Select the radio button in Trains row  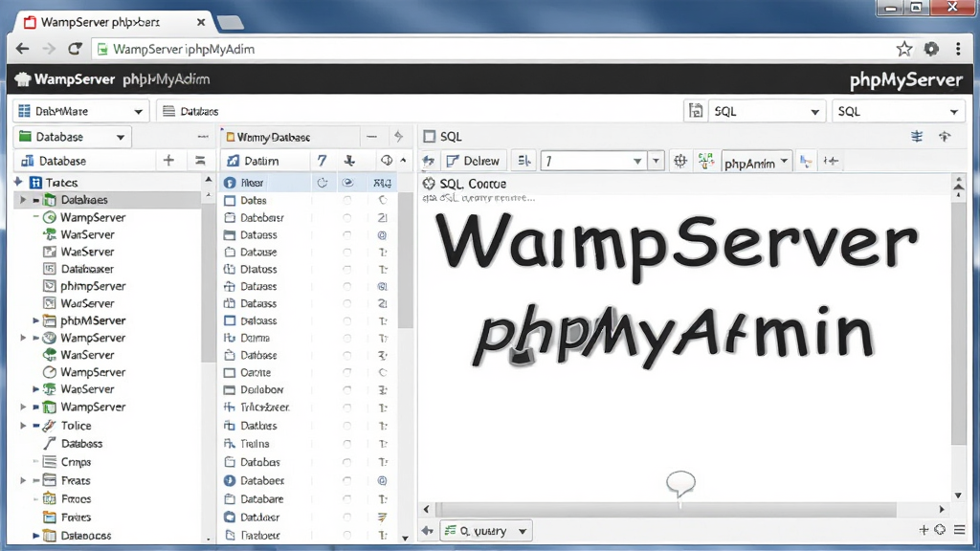click(346, 444)
